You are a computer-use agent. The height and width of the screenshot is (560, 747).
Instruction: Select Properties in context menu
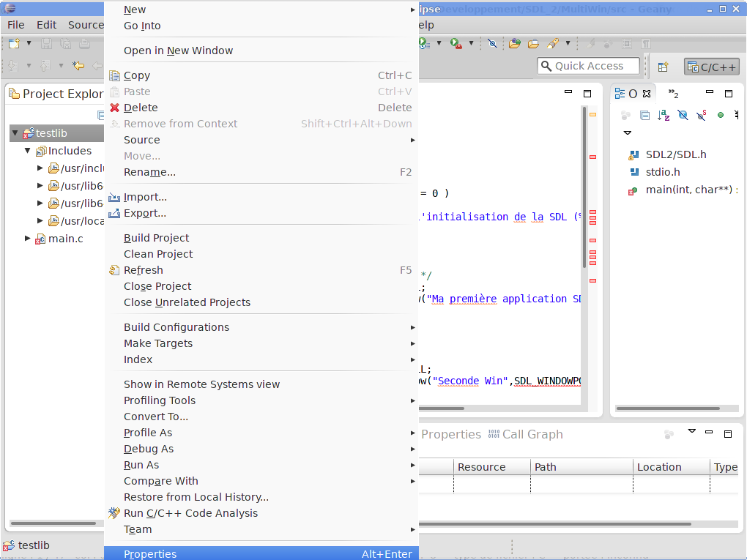pos(150,553)
